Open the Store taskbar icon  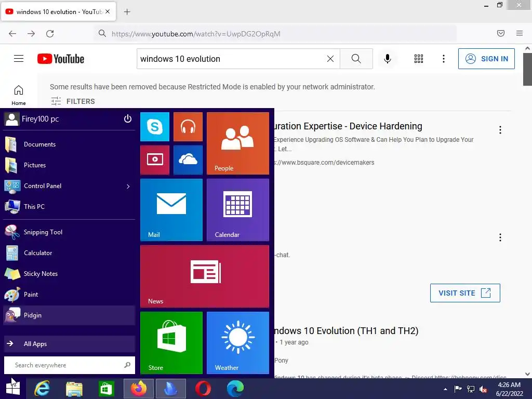click(x=106, y=389)
